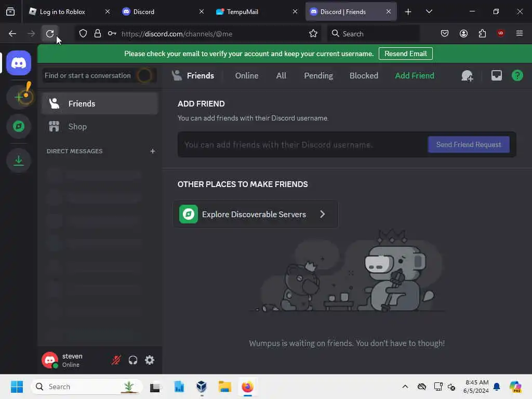Select Add Friend tab
532x399 pixels.
[x=415, y=76]
